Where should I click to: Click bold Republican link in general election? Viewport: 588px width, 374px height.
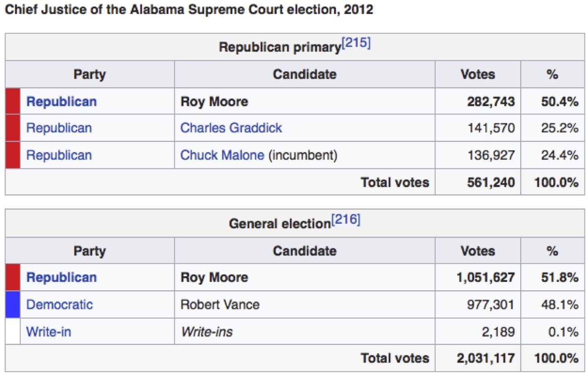[x=61, y=277]
